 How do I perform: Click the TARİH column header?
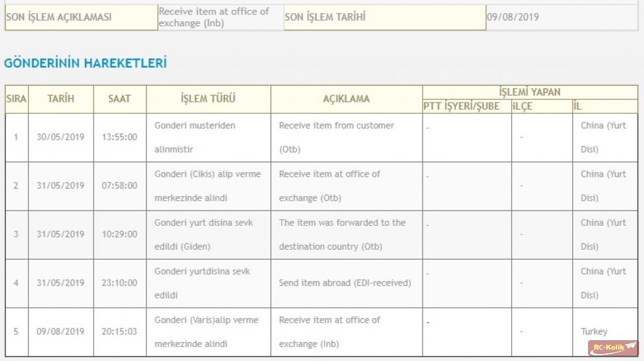click(61, 99)
